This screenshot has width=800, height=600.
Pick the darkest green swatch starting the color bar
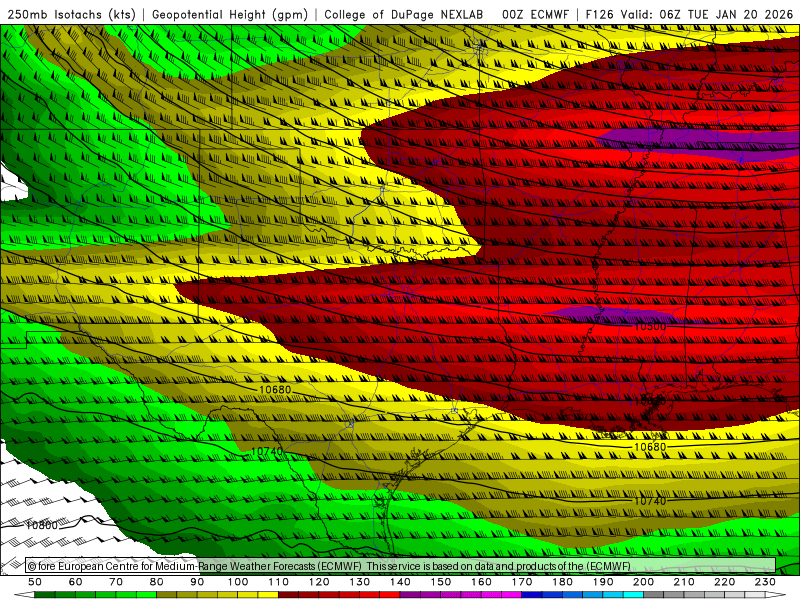(x=44, y=594)
